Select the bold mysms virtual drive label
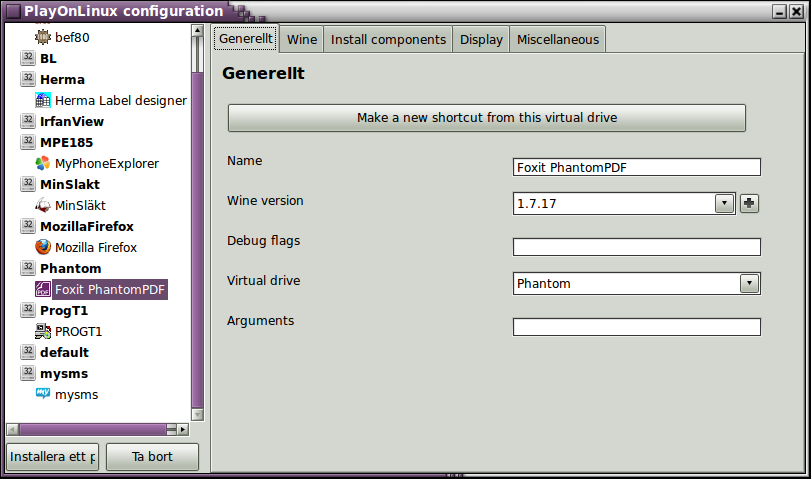 click(x=64, y=373)
